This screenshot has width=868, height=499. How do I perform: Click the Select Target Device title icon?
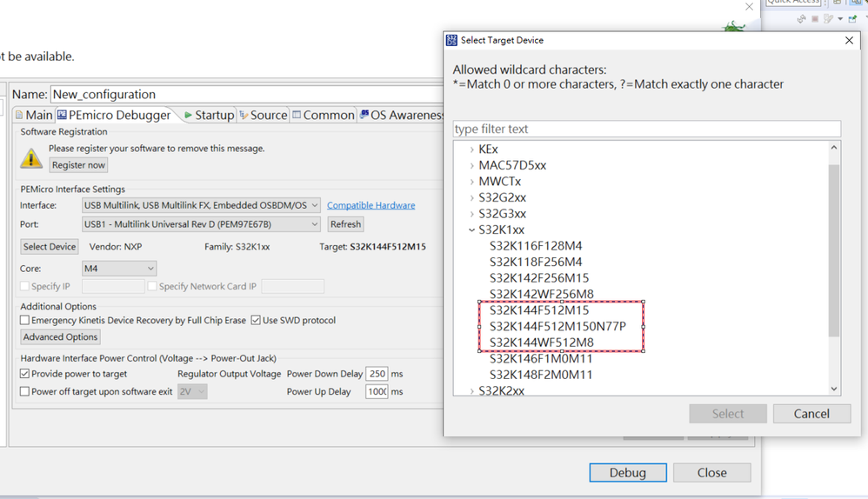(x=451, y=40)
